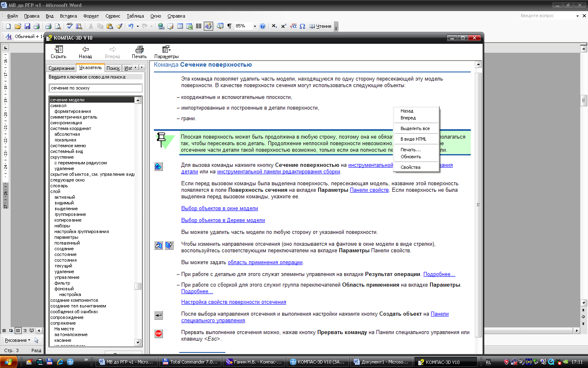Screen dimensions: 588x368
Task: Open Рисование drawing menu dropdown
Action: 17,340
